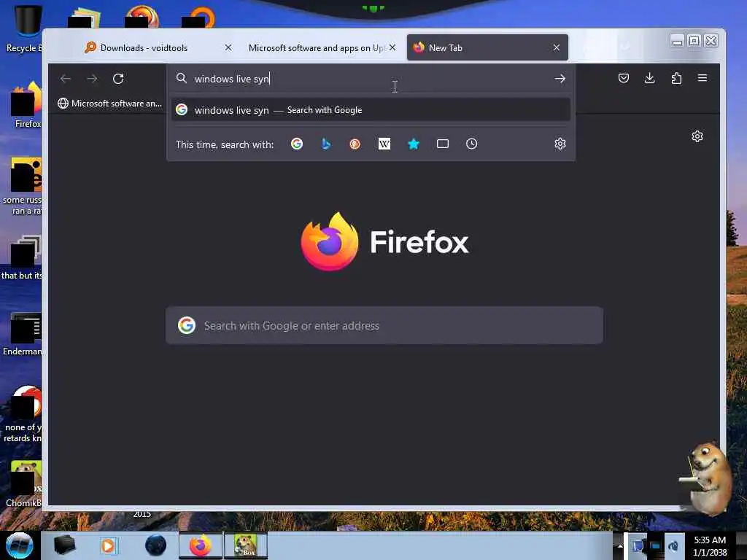This screenshot has height=560, width=747.
Task: Open the Firefox taskbar button
Action: [201, 545]
